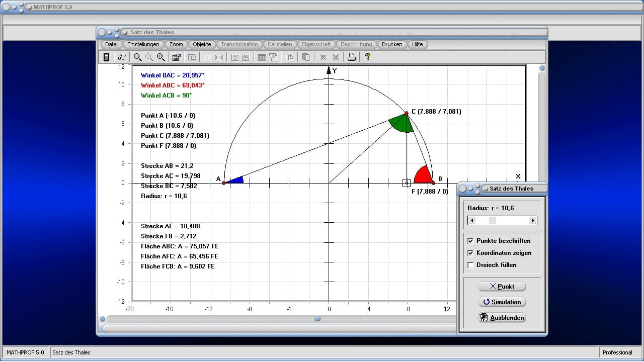Click the vertical scrollbar knob at right
This screenshot has width=644, height=362.
(542, 68)
